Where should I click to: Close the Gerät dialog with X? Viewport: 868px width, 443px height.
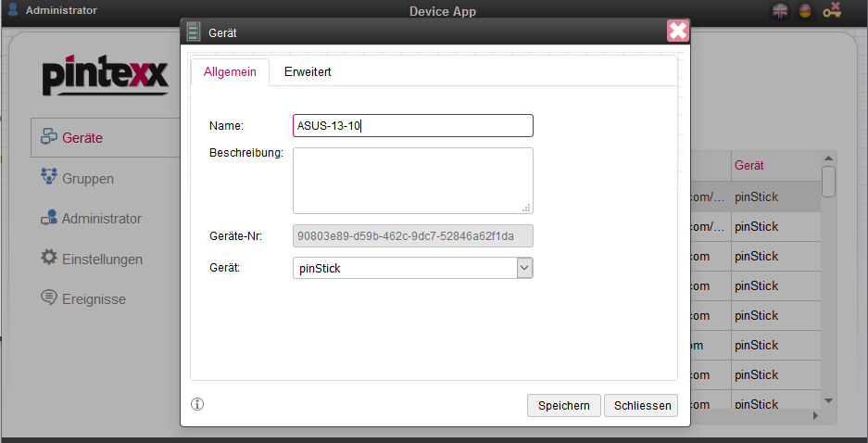click(678, 32)
